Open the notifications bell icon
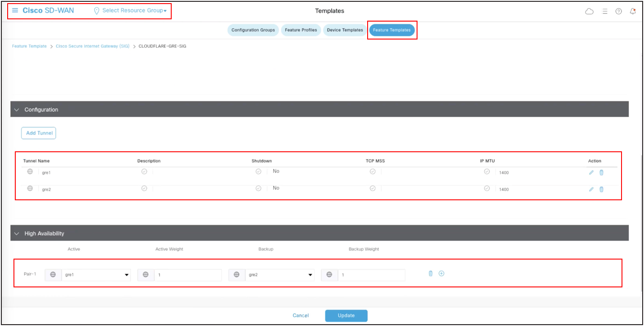The image size is (644, 326). point(633,11)
